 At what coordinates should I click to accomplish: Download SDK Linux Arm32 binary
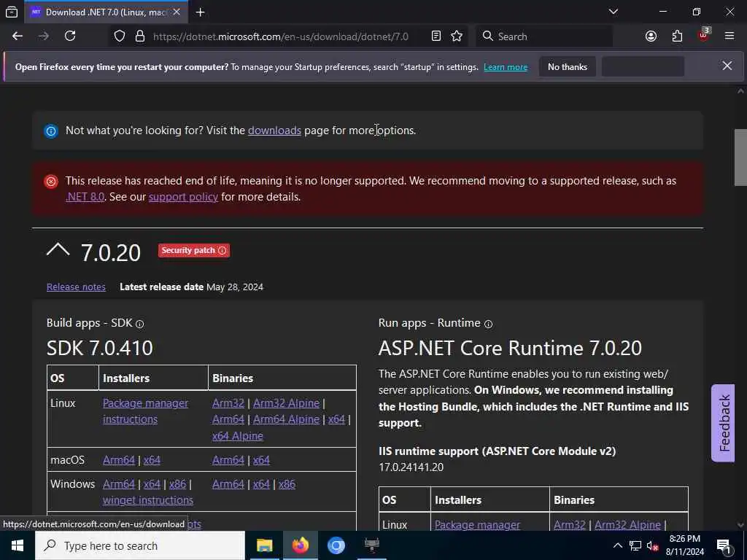tap(228, 403)
